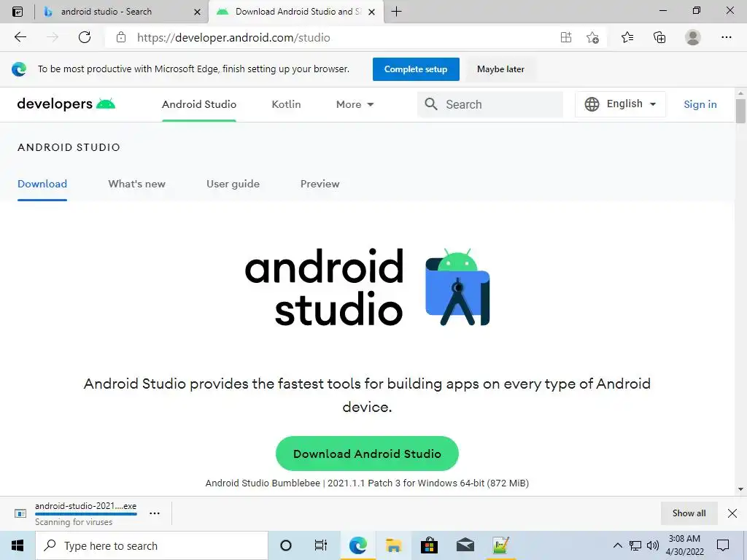This screenshot has height=560, width=747.
Task: Open the Windows Start menu
Action: tap(18, 545)
